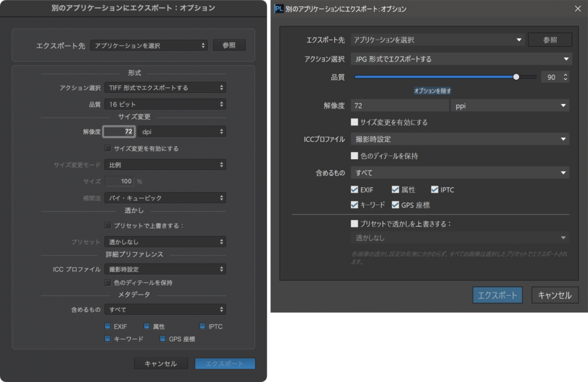Viewport: 588px width, 382px height.
Task: Open 含めるもの すべて dropdown in left dialog
Action: pyautogui.click(x=165, y=309)
